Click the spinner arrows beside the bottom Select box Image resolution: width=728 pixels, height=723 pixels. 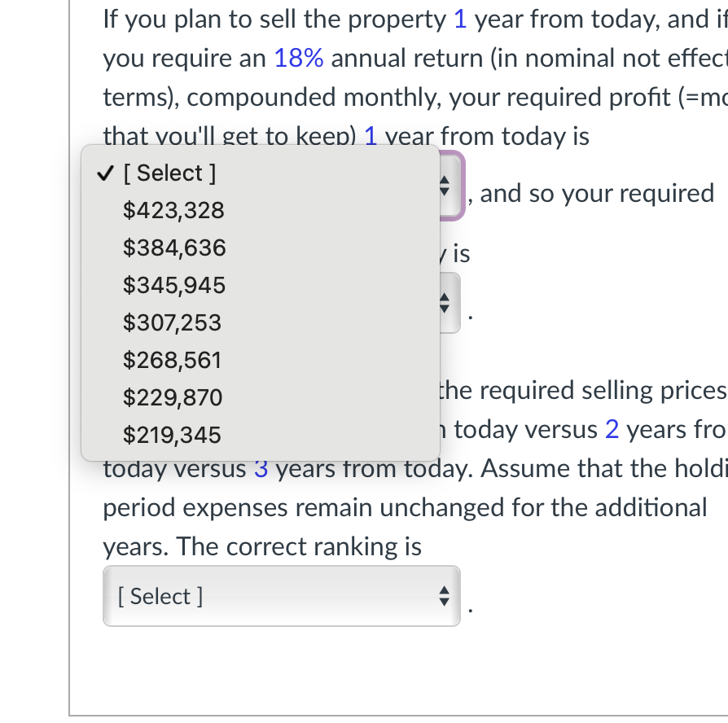[444, 596]
